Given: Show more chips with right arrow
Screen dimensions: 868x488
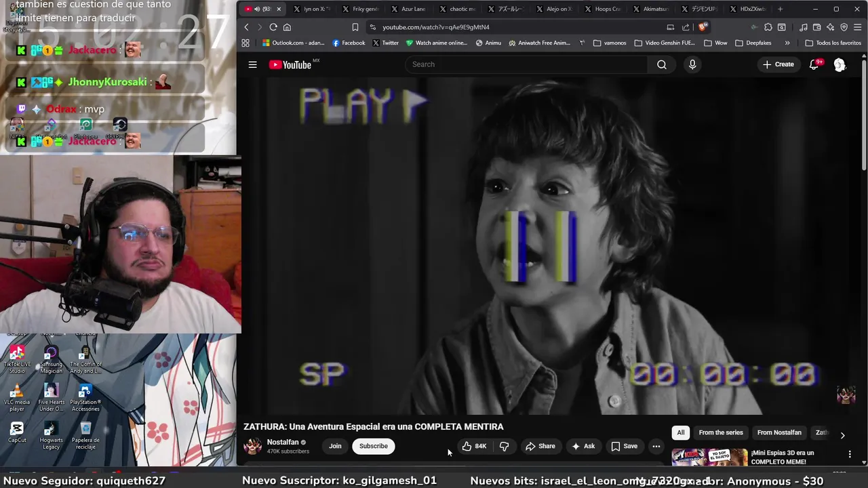Looking at the screenshot, I should 842,435.
